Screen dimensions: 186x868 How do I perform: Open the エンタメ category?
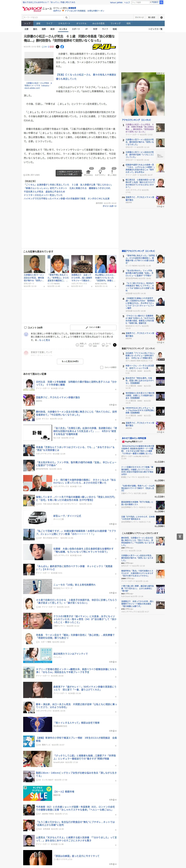point(63,29)
